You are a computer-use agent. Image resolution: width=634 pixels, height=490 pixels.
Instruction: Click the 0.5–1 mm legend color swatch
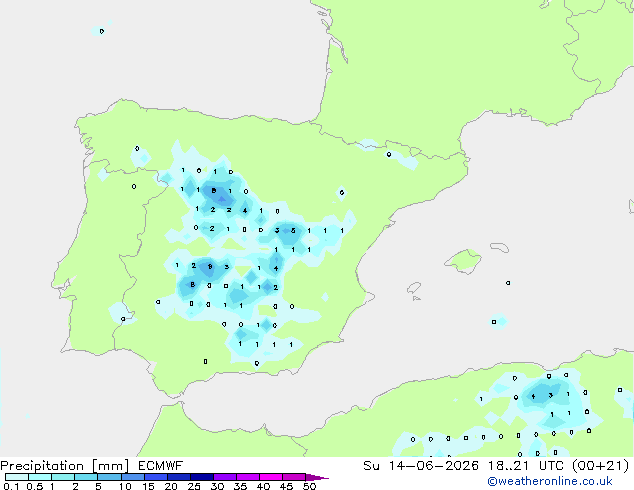[40, 477]
